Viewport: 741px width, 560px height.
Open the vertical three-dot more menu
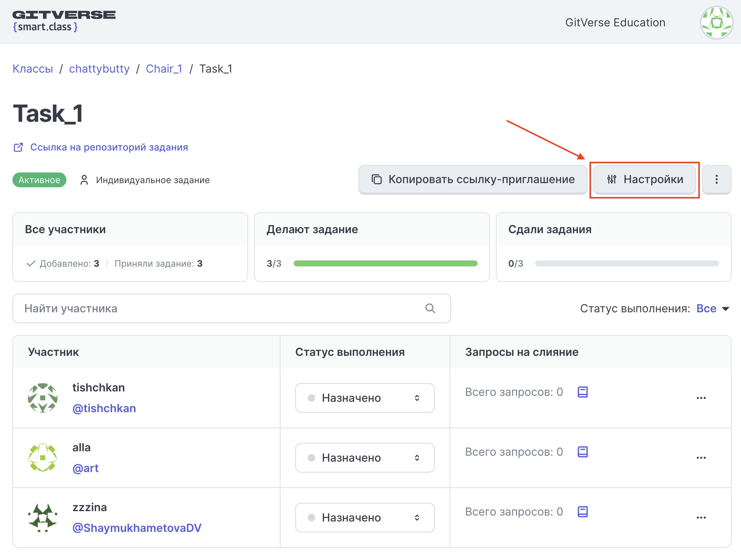point(716,180)
